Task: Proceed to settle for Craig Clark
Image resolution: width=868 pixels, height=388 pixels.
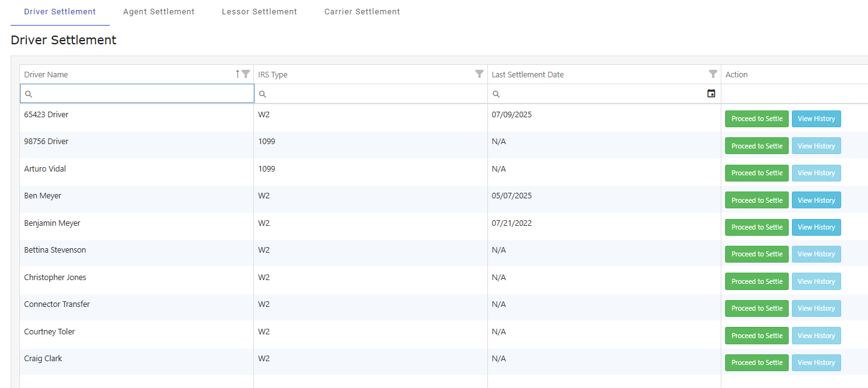Action: pyautogui.click(x=756, y=362)
